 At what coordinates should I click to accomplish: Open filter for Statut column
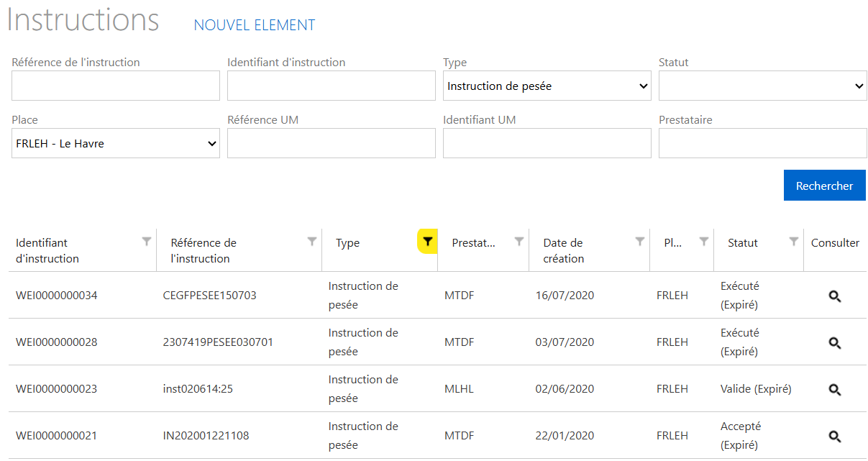(794, 242)
